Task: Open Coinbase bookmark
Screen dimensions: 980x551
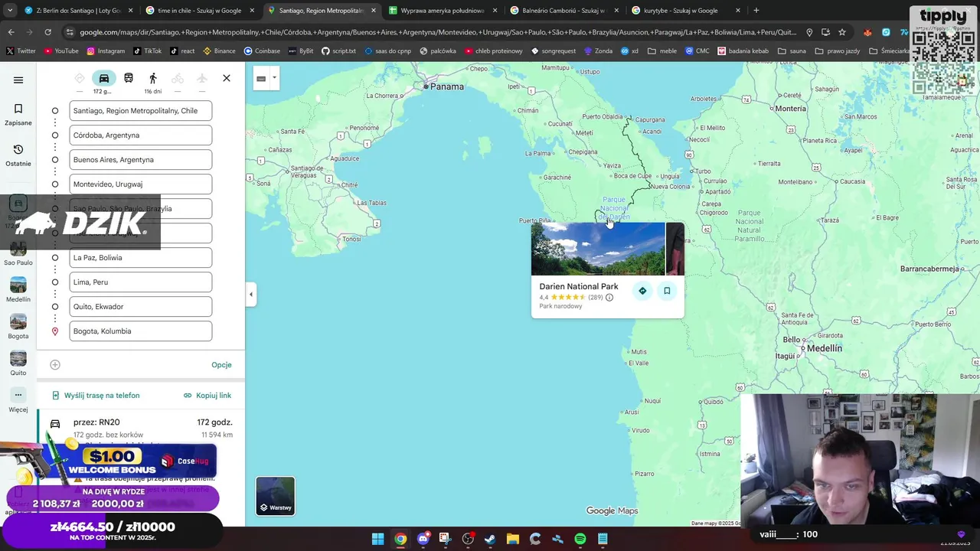Action: coord(262,51)
